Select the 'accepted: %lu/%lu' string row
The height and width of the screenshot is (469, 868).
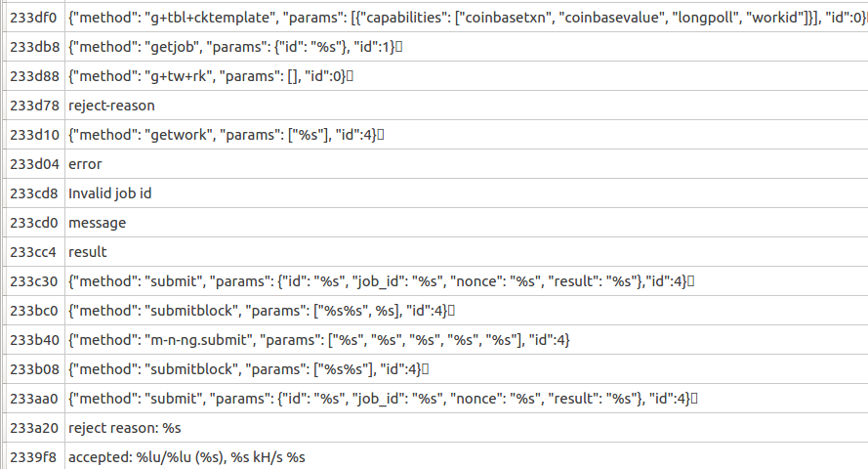(186, 458)
